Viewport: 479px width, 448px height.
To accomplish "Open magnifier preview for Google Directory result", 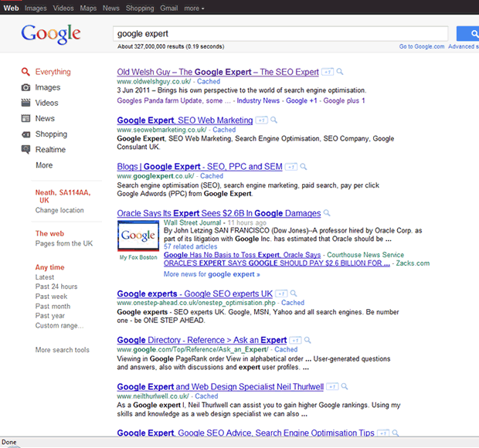I will pos(307,340).
